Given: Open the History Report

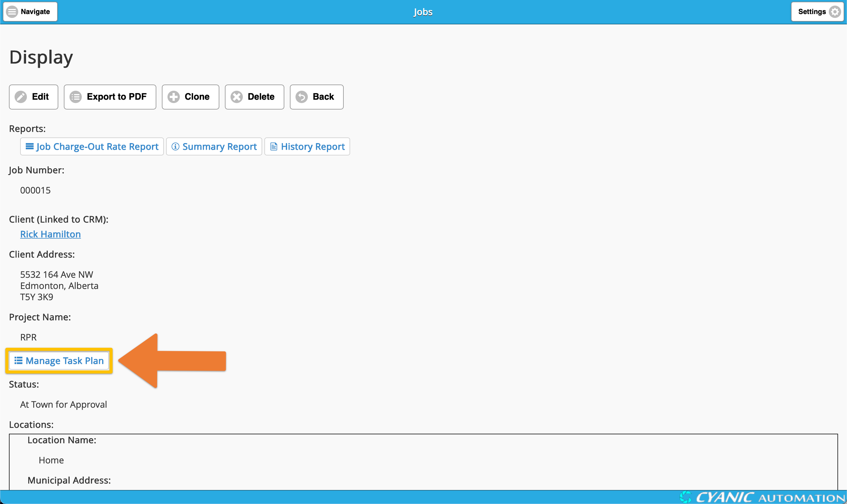Looking at the screenshot, I should 307,146.
